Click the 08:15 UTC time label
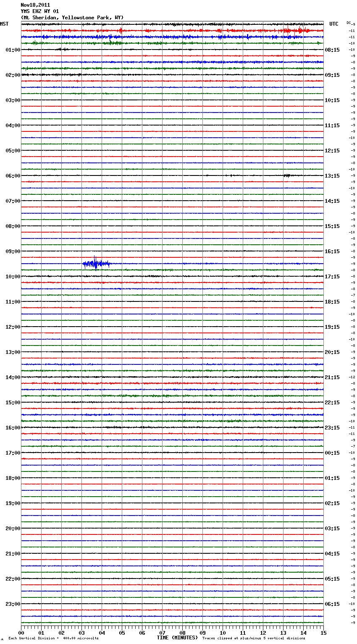Screen dimensions: 357x644 (332, 50)
